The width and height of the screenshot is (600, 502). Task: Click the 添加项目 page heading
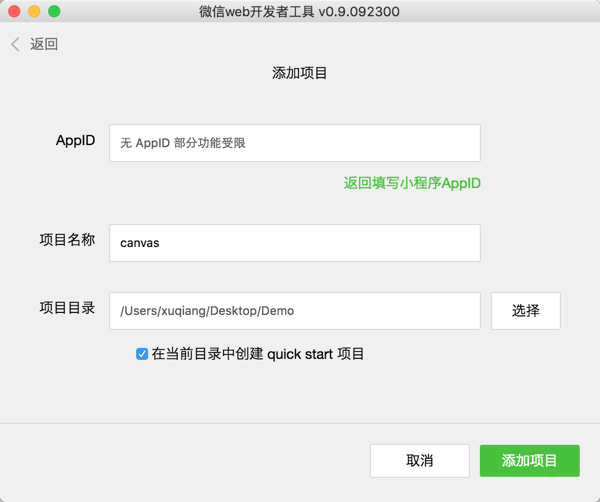pos(300,73)
